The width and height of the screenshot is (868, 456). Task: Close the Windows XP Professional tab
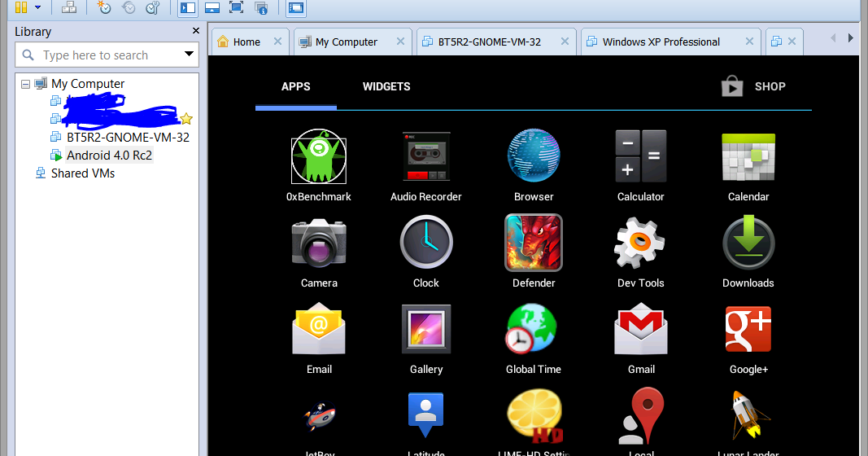click(x=749, y=42)
